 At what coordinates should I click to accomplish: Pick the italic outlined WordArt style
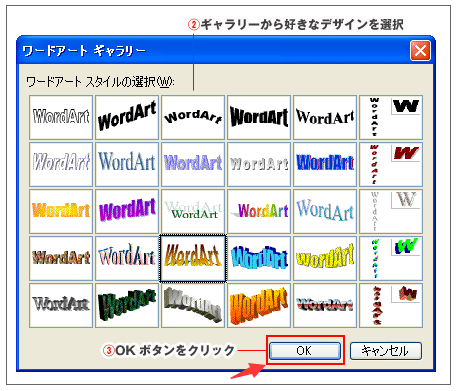pos(61,164)
